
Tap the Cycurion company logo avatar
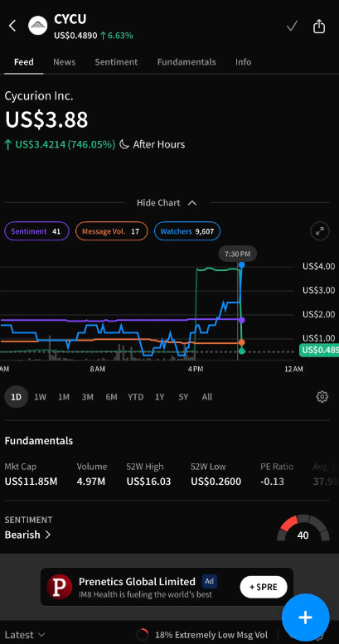pos(38,27)
